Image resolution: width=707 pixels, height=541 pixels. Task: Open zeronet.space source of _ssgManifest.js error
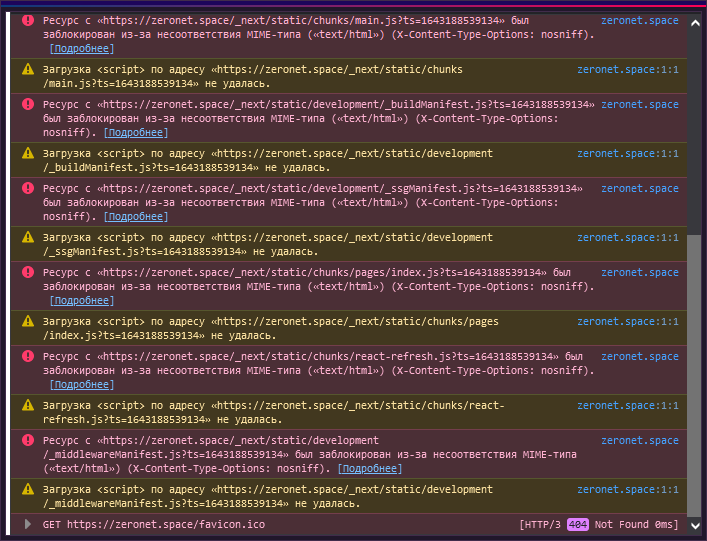(x=639, y=188)
